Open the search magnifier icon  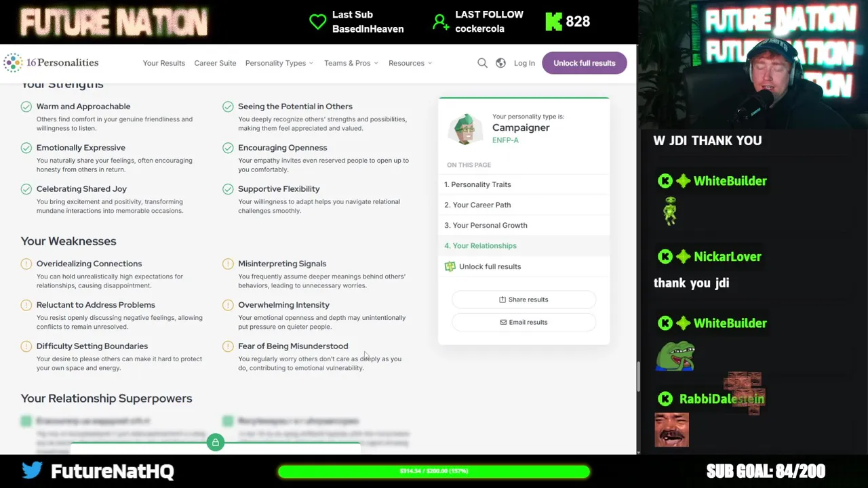[482, 63]
